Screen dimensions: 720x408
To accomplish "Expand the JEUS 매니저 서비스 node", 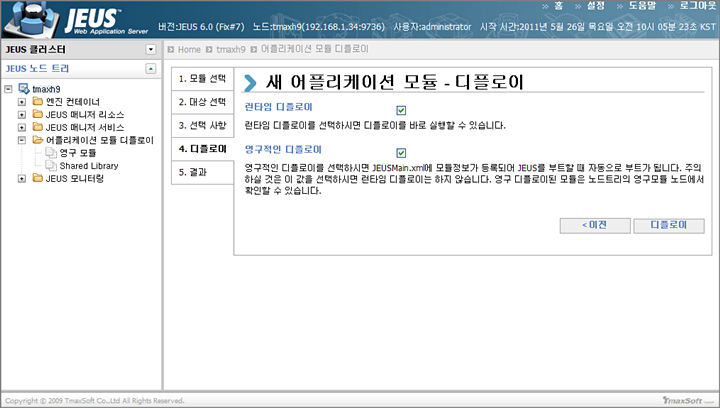I will (x=22, y=127).
